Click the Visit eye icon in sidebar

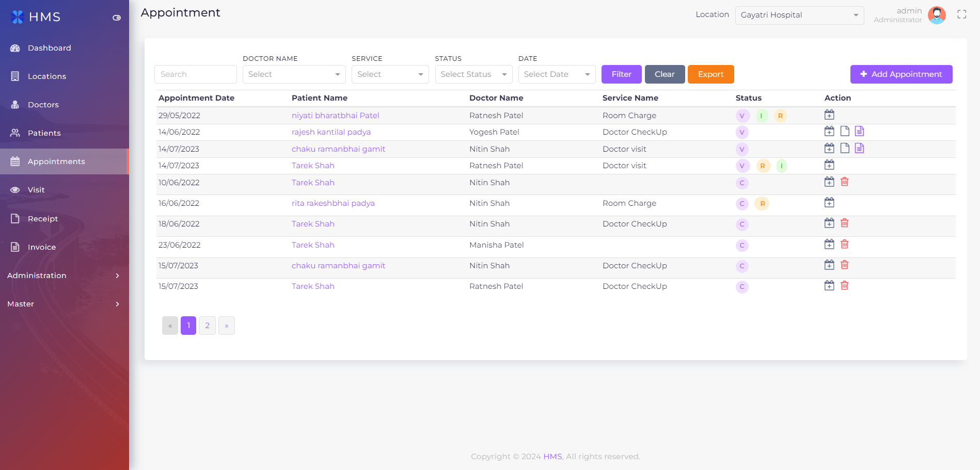15,190
